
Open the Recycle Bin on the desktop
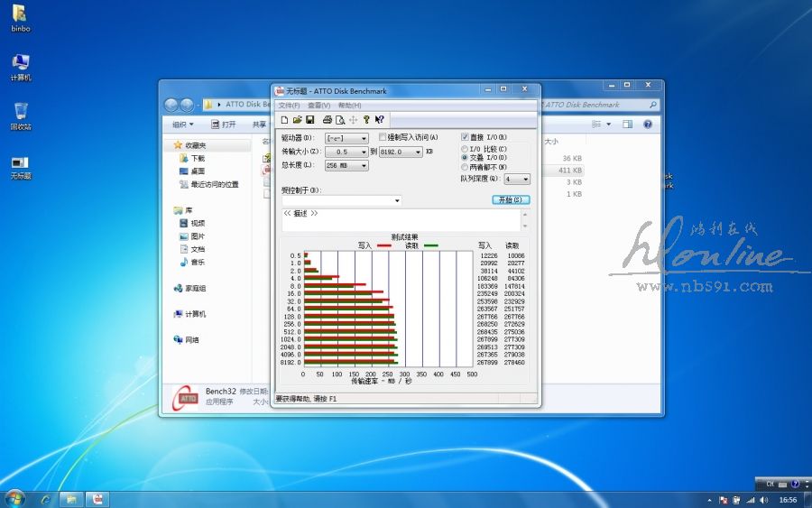click(20, 115)
